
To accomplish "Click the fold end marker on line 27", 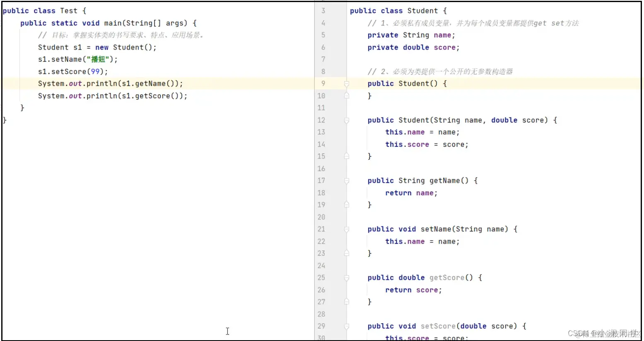I will click(x=347, y=302).
